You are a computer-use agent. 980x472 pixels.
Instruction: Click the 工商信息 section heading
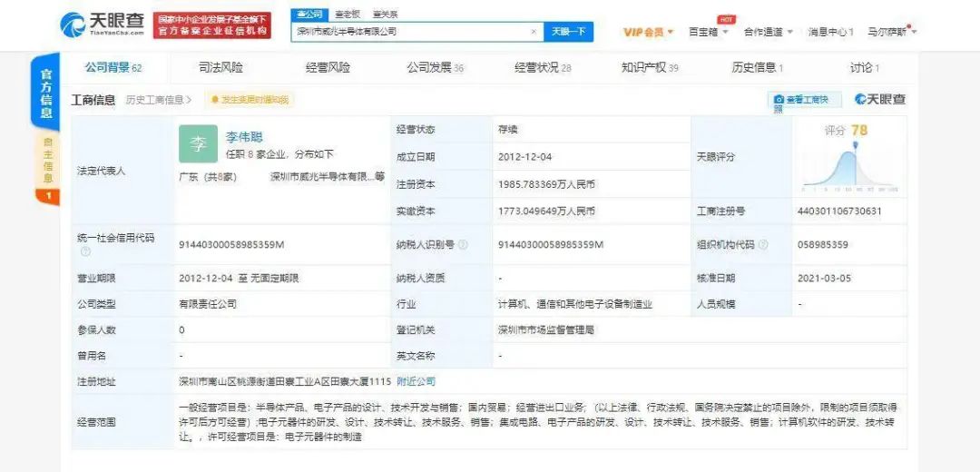pyautogui.click(x=93, y=100)
